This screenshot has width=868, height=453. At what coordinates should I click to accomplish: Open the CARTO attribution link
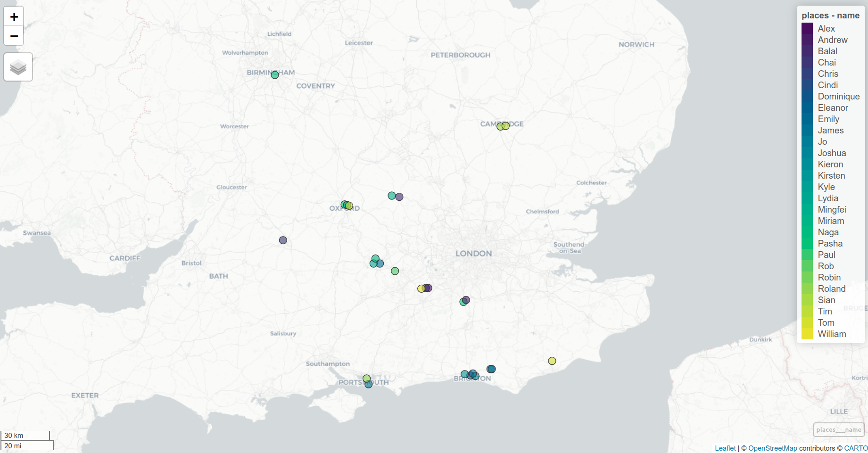click(855, 448)
